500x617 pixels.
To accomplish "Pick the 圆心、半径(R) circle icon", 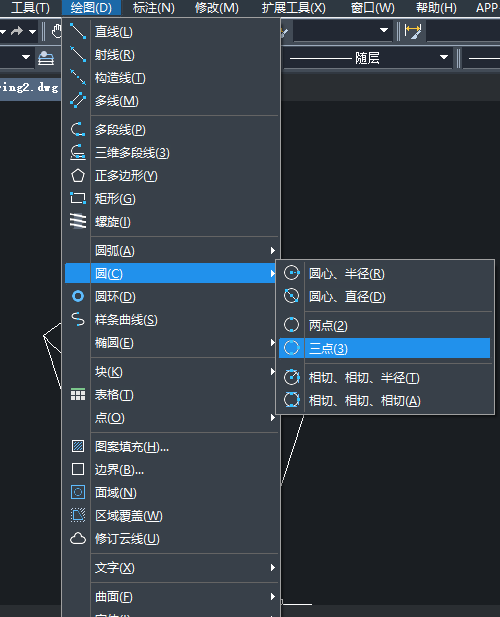I will pyautogui.click(x=292, y=273).
